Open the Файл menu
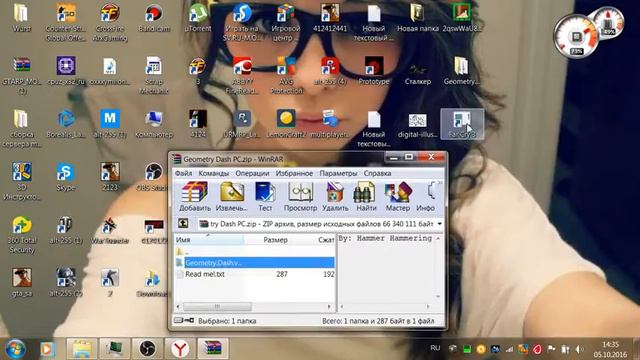Screen dimensions: 640x360 [x=183, y=173]
